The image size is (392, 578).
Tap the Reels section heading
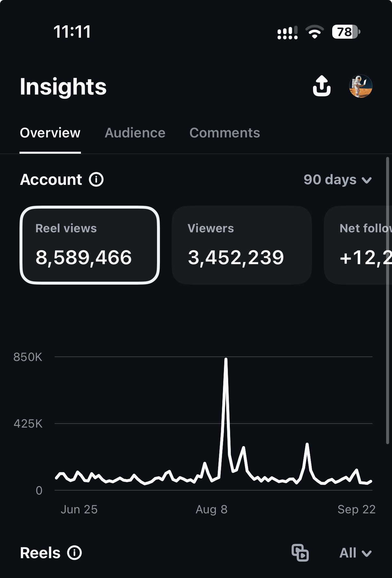point(40,553)
